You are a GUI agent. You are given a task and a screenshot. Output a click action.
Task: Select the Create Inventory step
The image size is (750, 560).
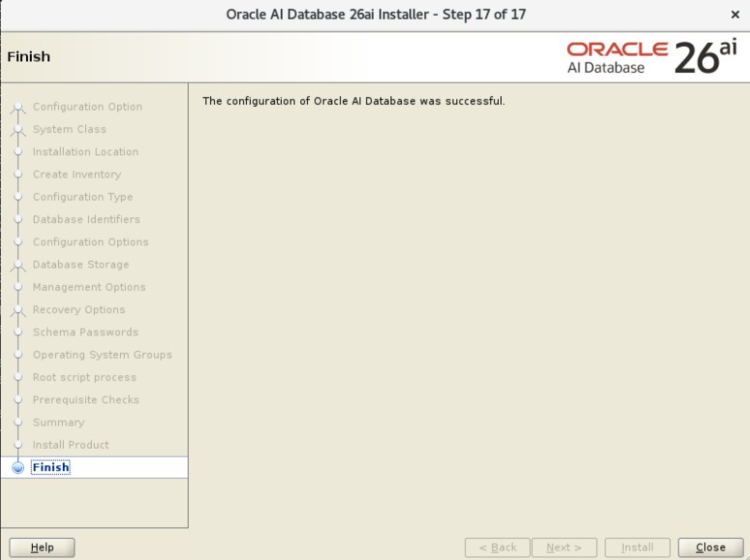click(77, 174)
